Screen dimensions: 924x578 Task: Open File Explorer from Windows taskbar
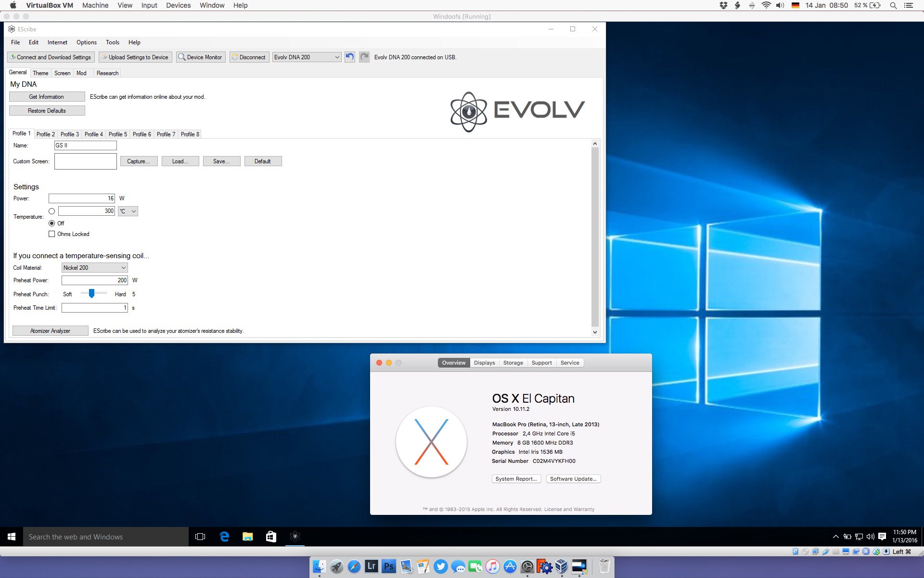(248, 537)
